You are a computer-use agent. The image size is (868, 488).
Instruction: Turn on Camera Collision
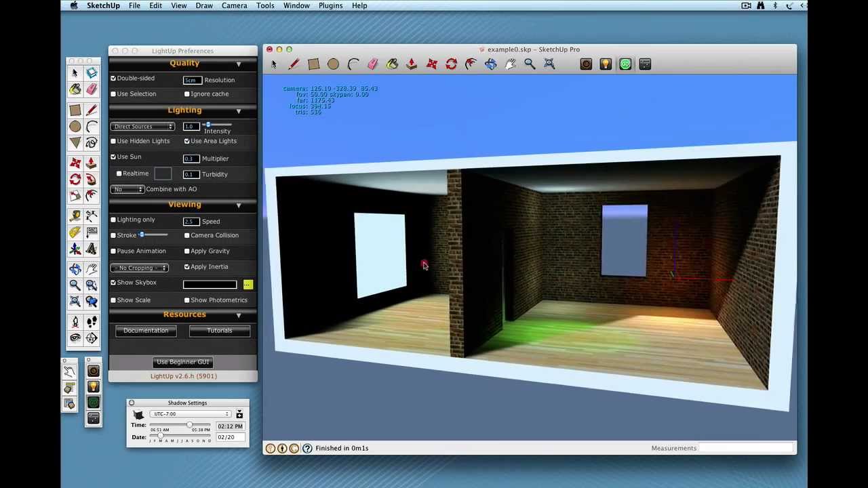point(186,235)
